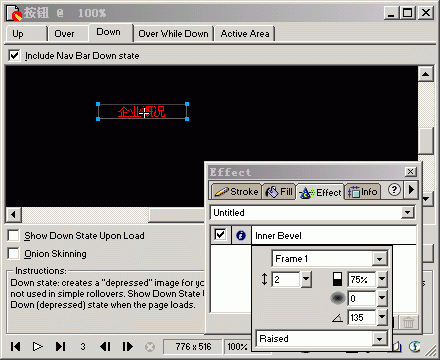Disable the Inner Bevel effect checkbox
The height and width of the screenshot is (360, 440).
click(x=220, y=235)
